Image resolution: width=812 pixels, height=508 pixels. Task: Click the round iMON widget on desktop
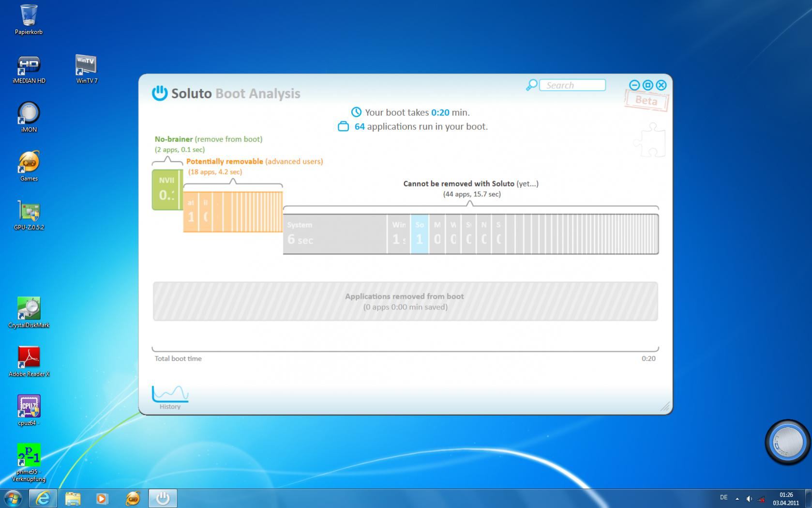coord(787,442)
